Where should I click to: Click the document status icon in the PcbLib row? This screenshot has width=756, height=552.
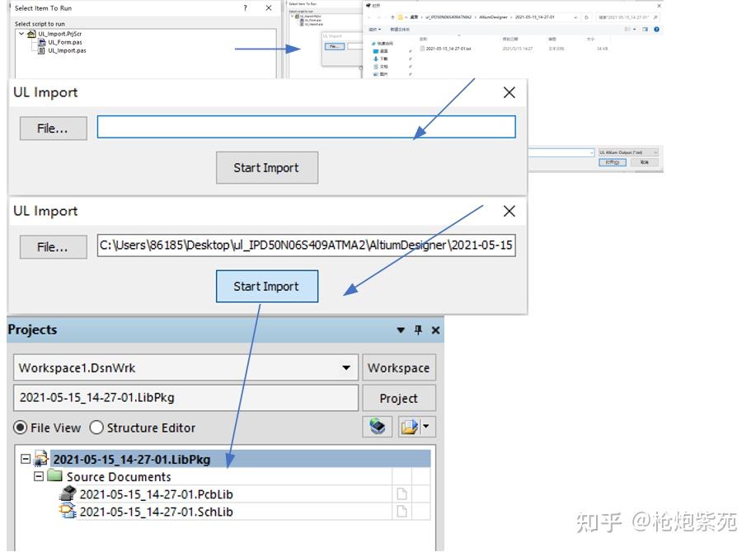tap(401, 494)
